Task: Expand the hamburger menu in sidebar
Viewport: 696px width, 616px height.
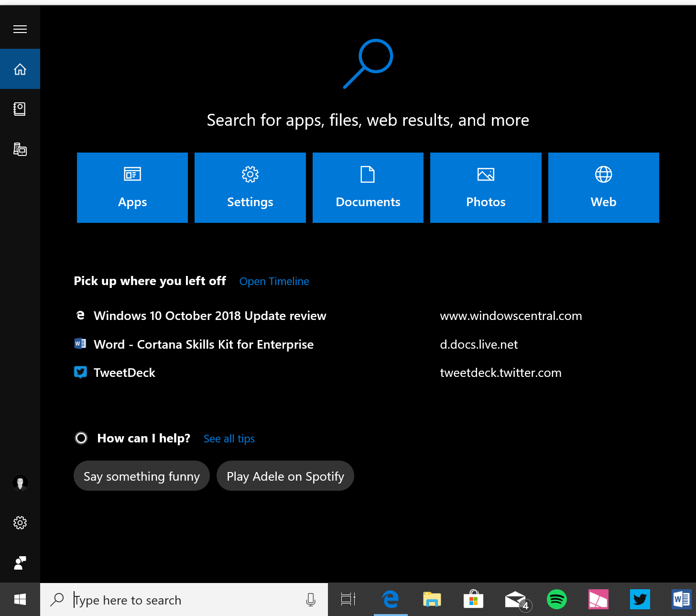Action: pyautogui.click(x=20, y=29)
